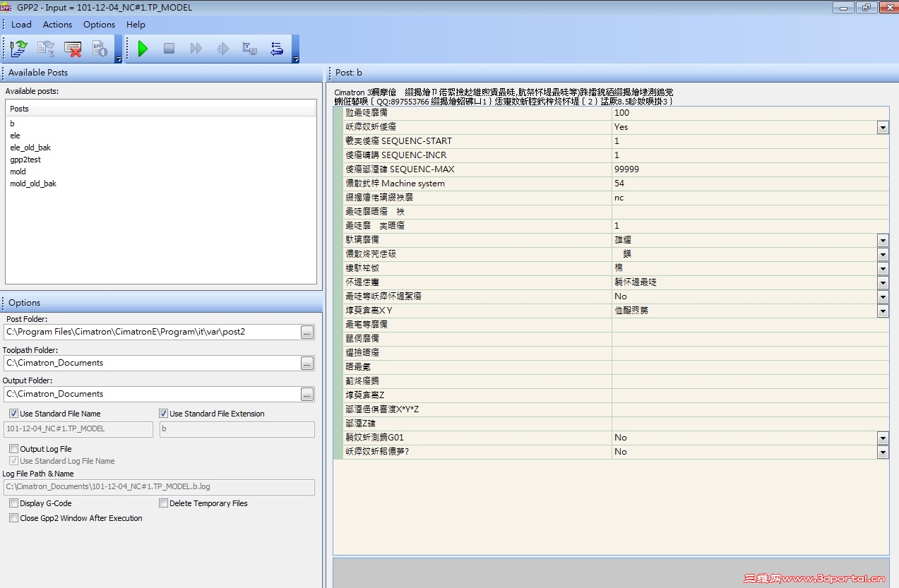The image size is (899, 588).
Task: Open dropdown in the row with value Yes
Action: tap(883, 127)
